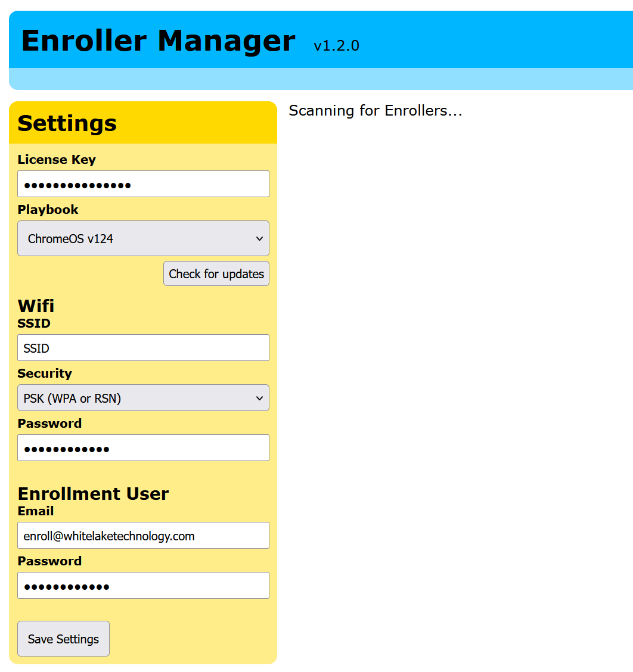Save Settings button click
Image resolution: width=633 pixels, height=672 pixels.
tap(63, 639)
